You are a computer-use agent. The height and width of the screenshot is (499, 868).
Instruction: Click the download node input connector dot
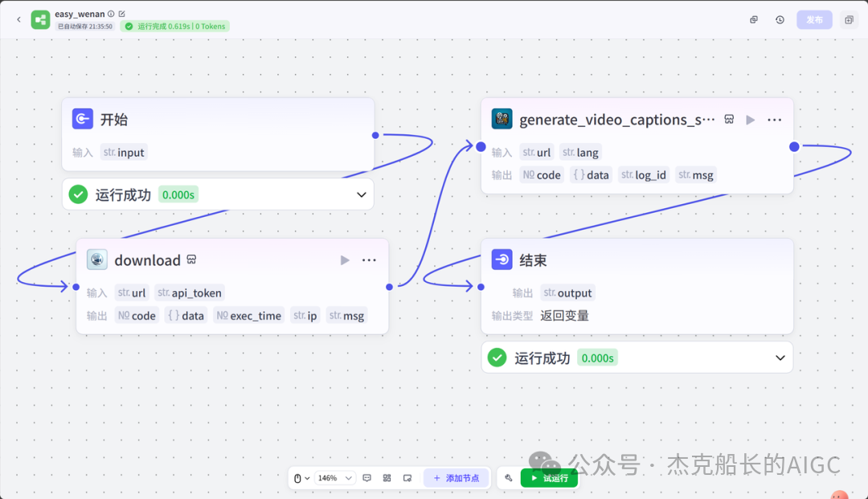click(x=76, y=287)
